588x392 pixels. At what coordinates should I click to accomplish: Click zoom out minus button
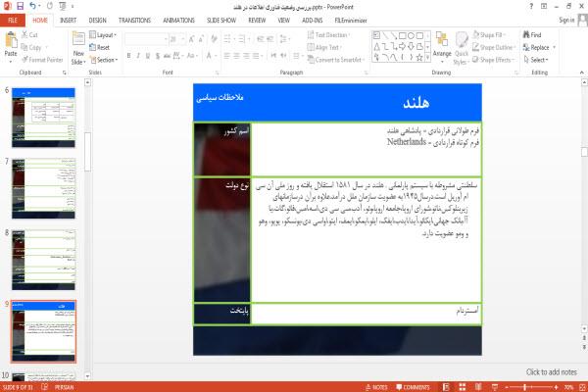tap(506, 387)
